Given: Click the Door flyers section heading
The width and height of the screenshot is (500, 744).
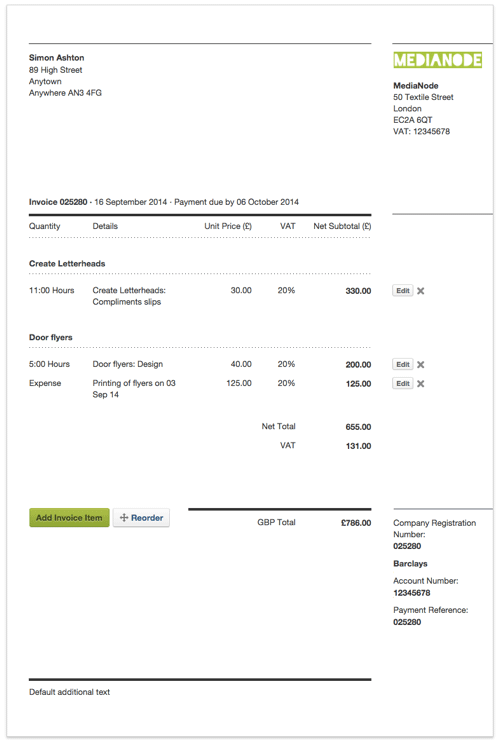Looking at the screenshot, I should 51,337.
